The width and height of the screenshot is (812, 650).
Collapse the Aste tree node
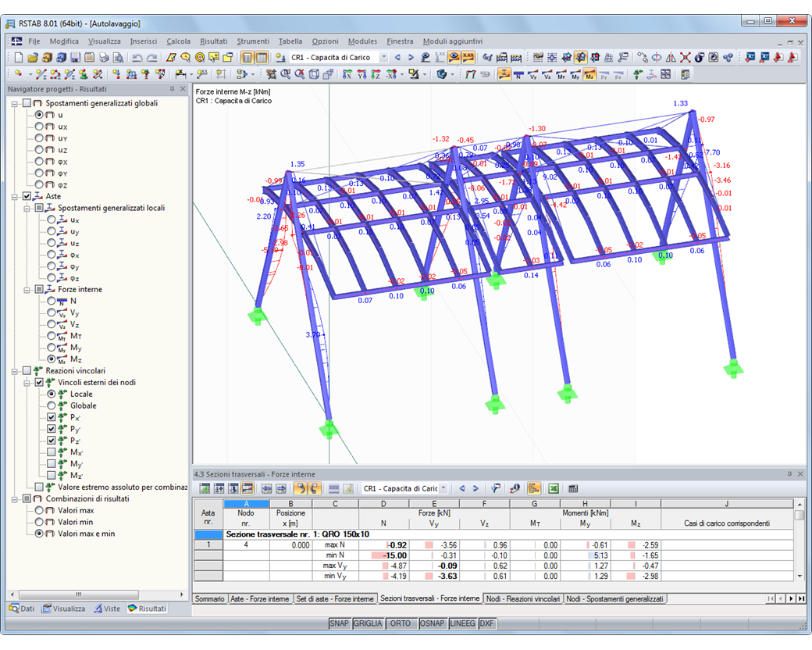pyautogui.click(x=15, y=196)
